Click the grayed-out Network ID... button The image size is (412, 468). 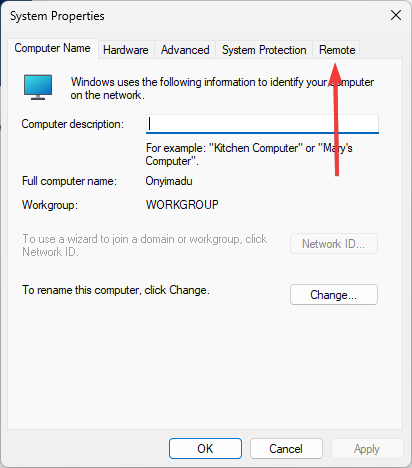point(334,244)
